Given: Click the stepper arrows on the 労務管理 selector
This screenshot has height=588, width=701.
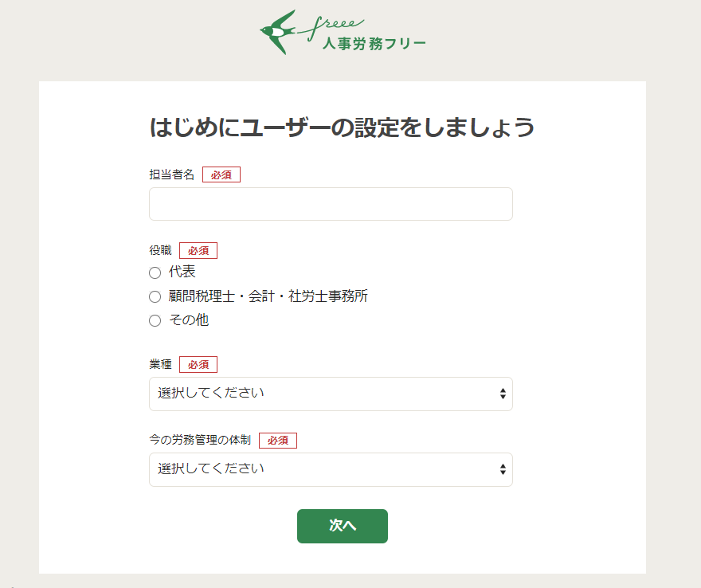Looking at the screenshot, I should click(x=503, y=469).
